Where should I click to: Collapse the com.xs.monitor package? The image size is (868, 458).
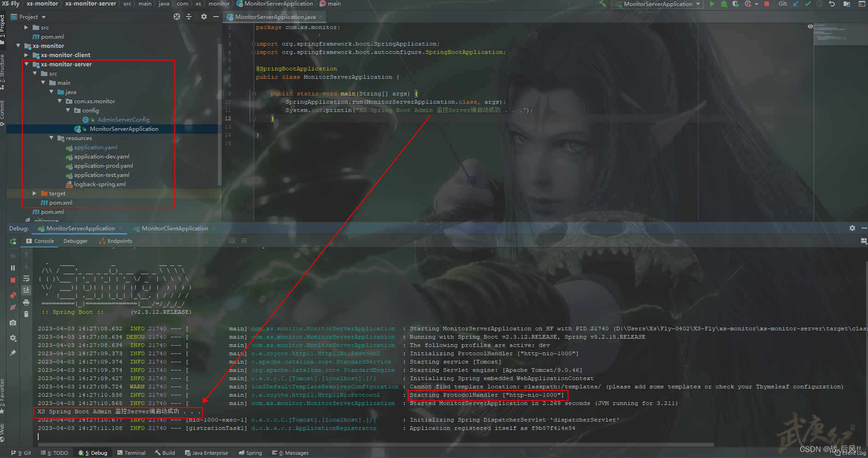(x=59, y=101)
